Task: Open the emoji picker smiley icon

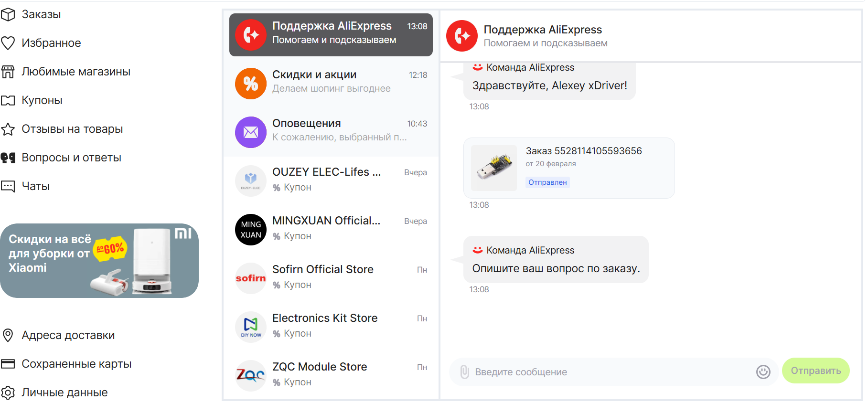Action: click(763, 371)
